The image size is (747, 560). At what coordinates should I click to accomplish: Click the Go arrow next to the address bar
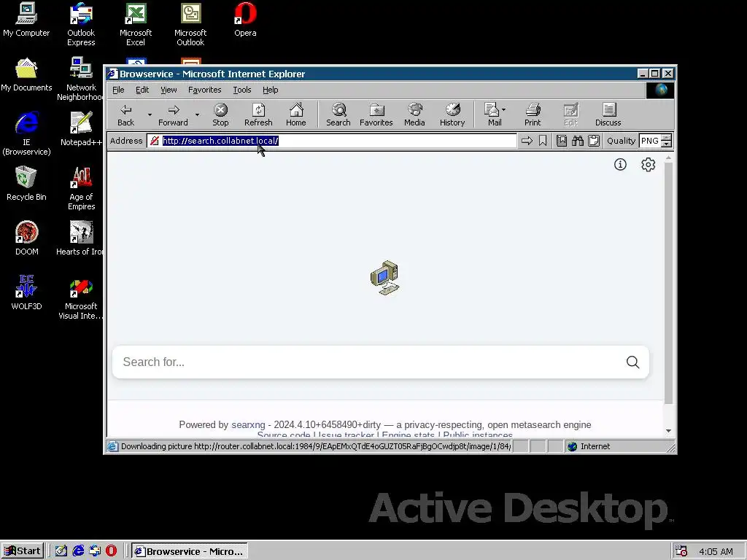coord(527,141)
